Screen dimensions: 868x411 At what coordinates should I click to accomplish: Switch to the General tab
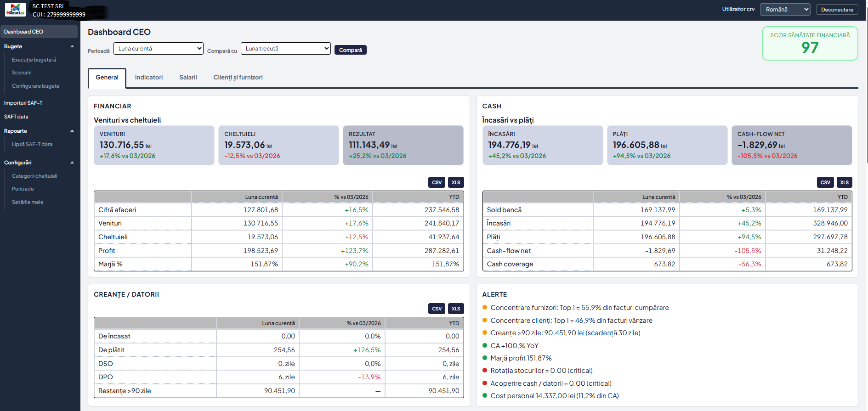point(107,78)
